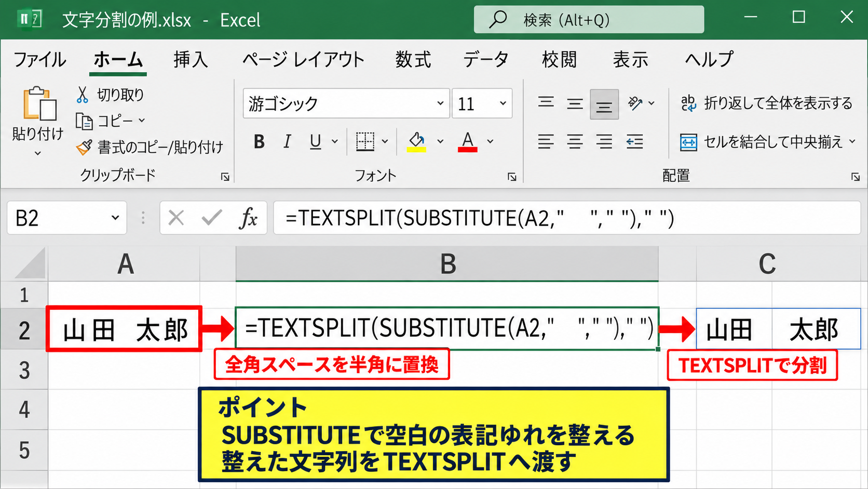
Task: Click the insert function fx icon
Action: 248,218
